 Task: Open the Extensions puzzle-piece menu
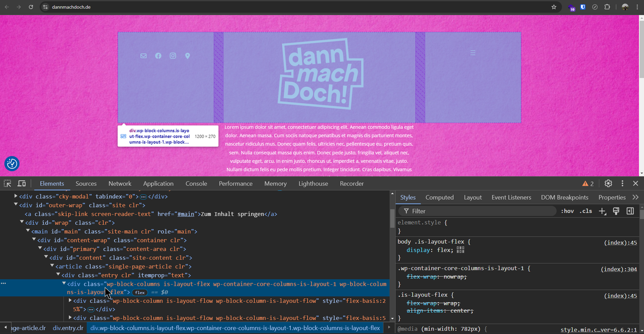[x=607, y=7]
